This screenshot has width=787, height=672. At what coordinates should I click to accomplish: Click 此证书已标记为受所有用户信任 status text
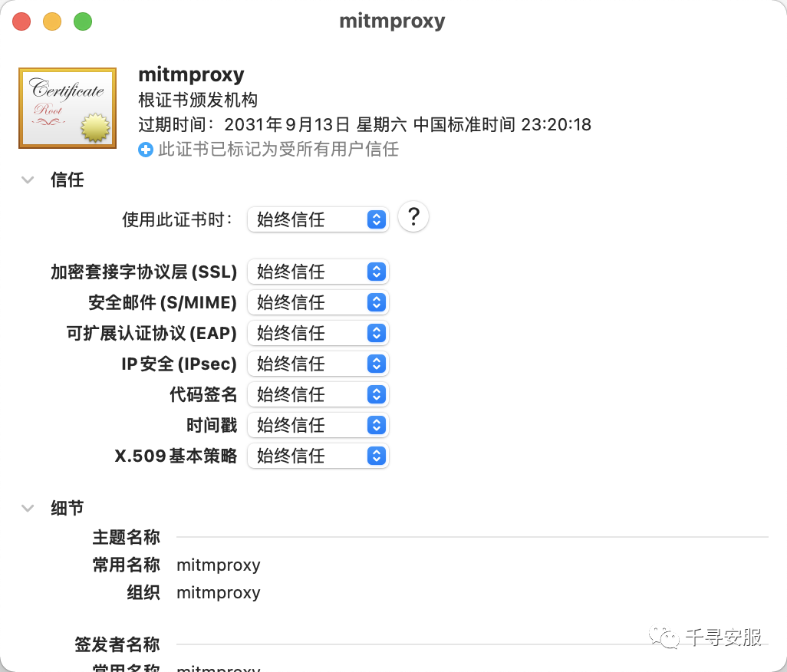tap(278, 149)
